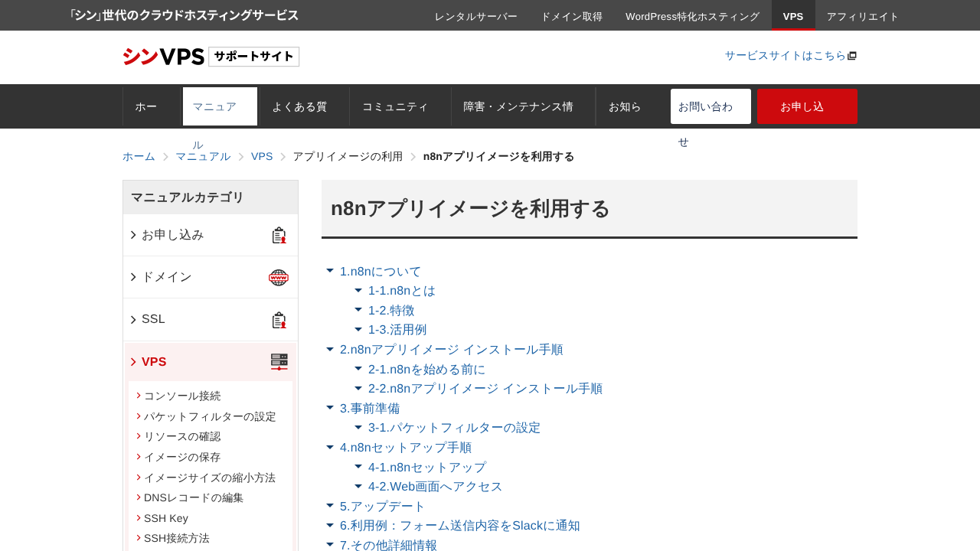Image resolution: width=980 pixels, height=551 pixels.
Task: Jump to 1-1.n8nとは section
Action: point(401,291)
